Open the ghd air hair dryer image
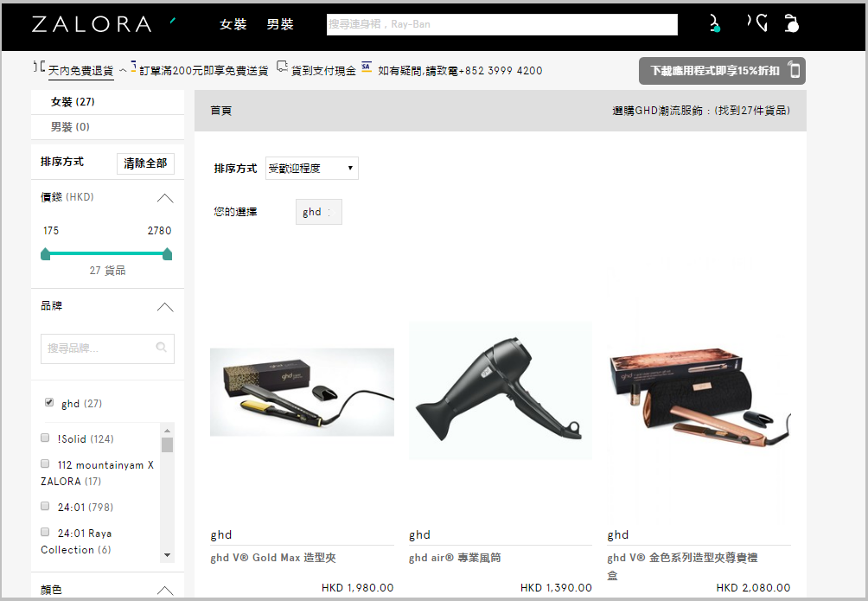Viewport: 868px width, 601px height. (x=501, y=391)
